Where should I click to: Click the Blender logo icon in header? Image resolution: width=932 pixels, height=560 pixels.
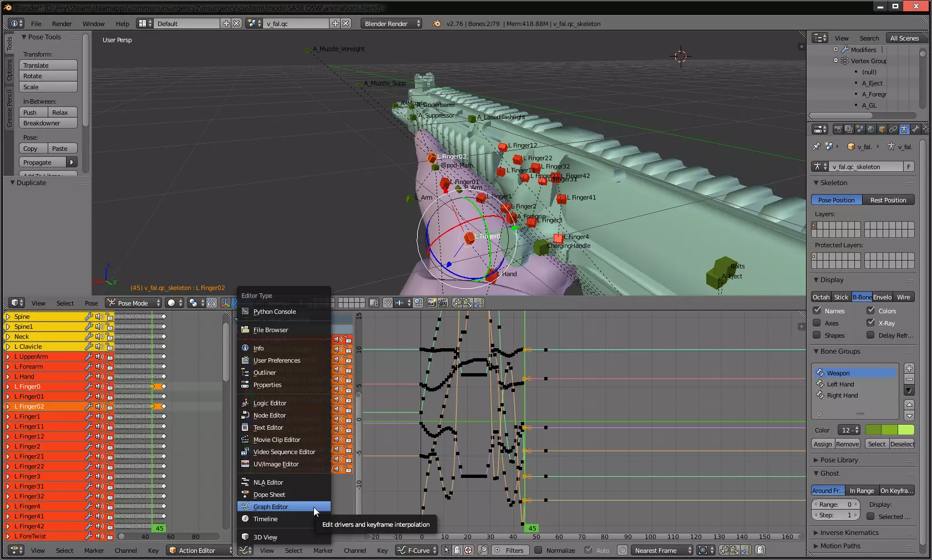437,23
